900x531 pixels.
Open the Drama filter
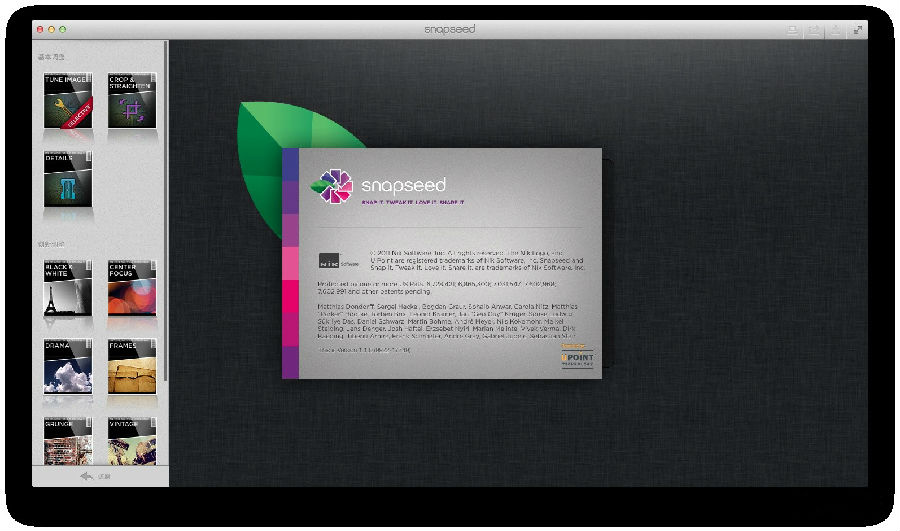pyautogui.click(x=69, y=368)
